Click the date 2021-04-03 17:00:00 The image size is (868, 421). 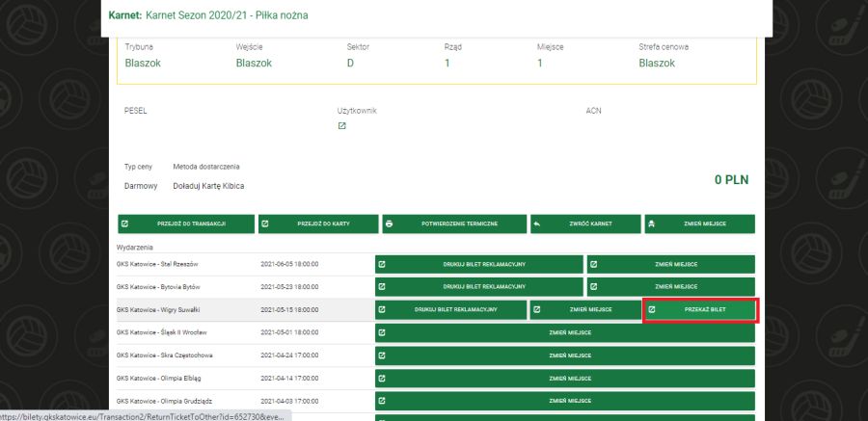[289, 401]
